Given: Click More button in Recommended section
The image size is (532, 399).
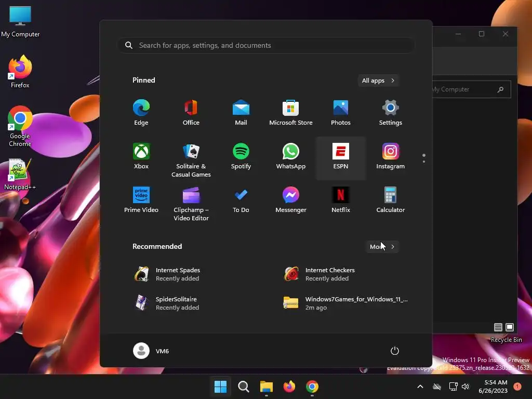Looking at the screenshot, I should 382,247.
